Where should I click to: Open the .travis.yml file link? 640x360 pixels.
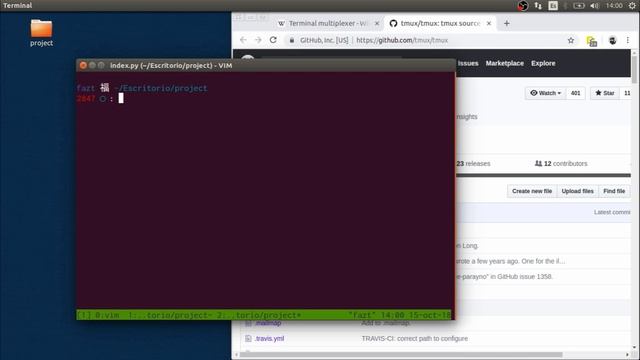click(x=269, y=338)
